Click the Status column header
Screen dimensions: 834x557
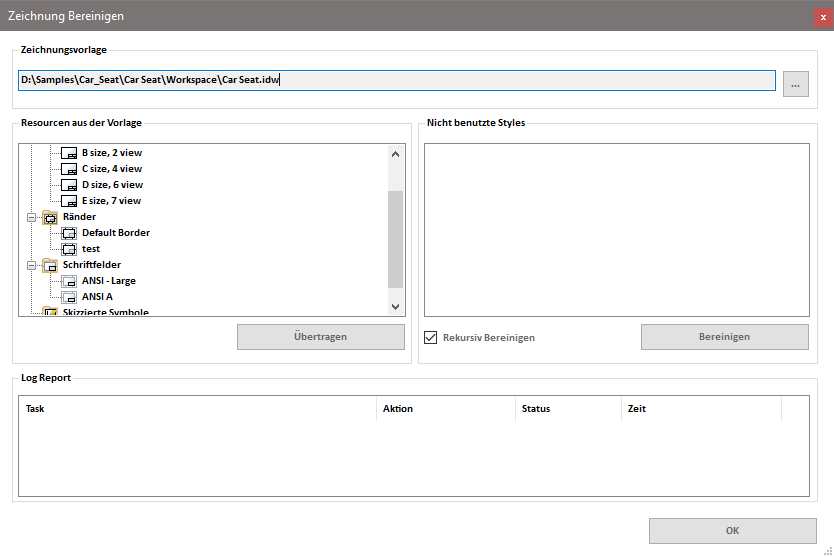567,409
